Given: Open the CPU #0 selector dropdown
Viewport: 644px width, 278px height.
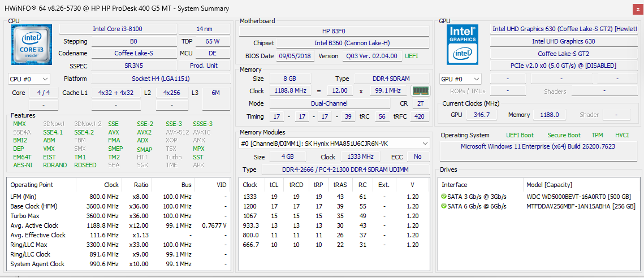Looking at the screenshot, I should click(29, 79).
